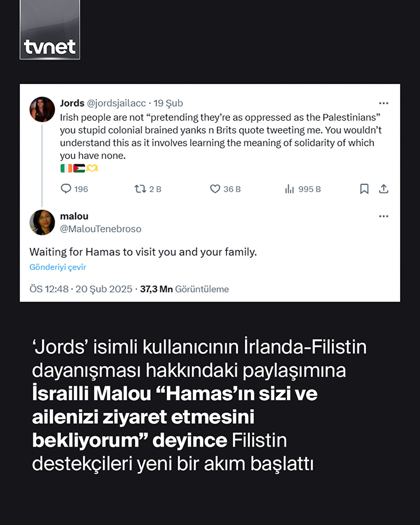
Task: Open the three-dot menu on malou's reply
Action: [x=384, y=216]
